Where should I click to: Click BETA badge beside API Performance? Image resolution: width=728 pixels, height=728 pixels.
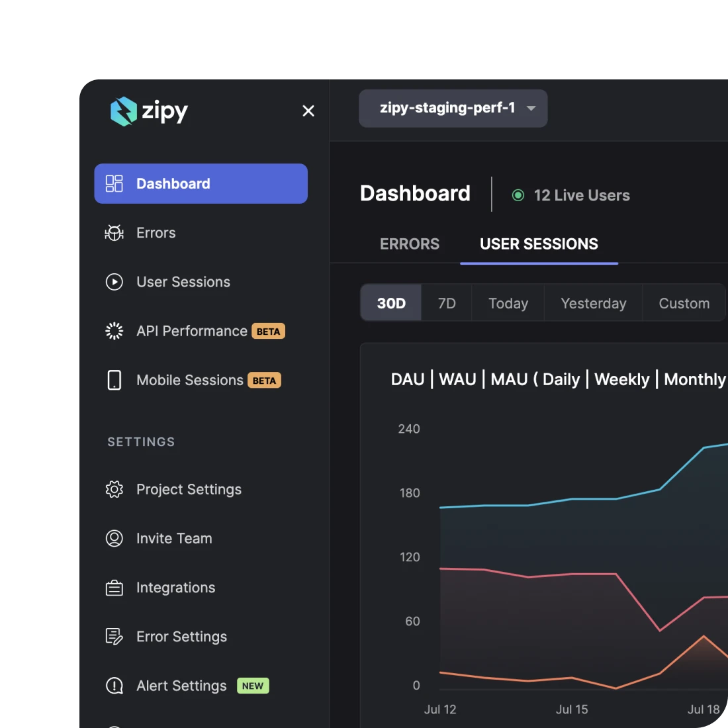point(268,332)
